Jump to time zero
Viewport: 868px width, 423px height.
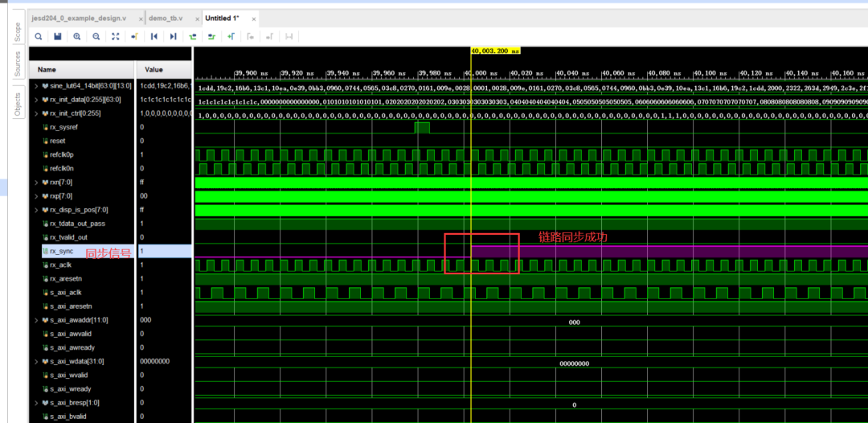tap(154, 36)
